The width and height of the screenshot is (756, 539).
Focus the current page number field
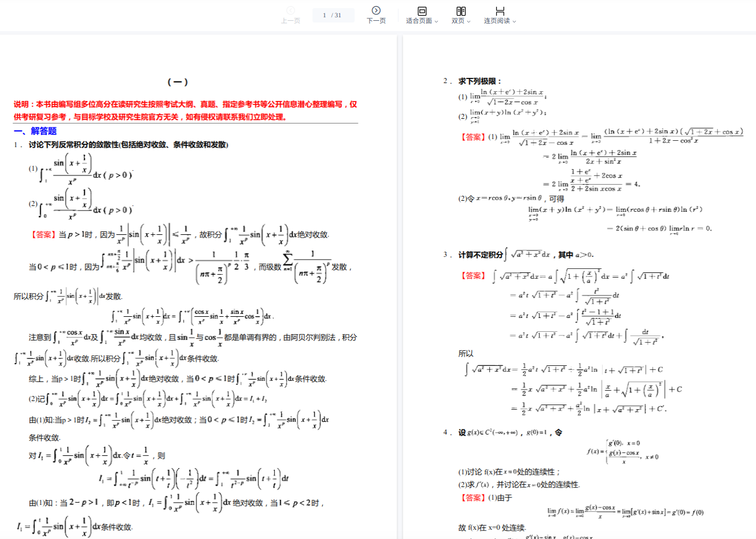point(325,16)
